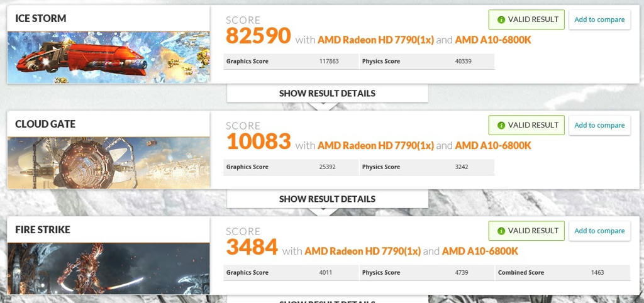Viewport: 644px width, 303px height.
Task: Open Cloud Gate Valid Result badge
Action: 526,125
